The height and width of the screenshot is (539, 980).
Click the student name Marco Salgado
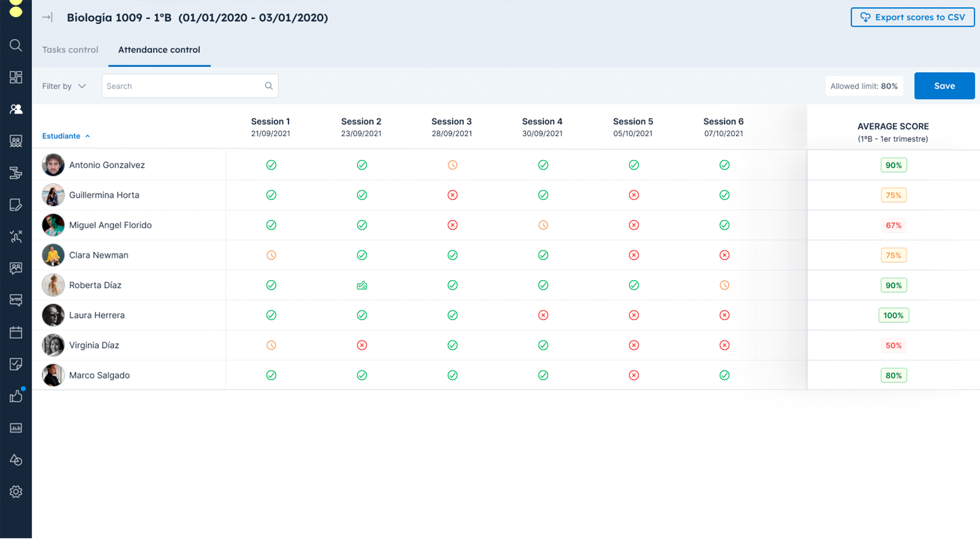99,375
